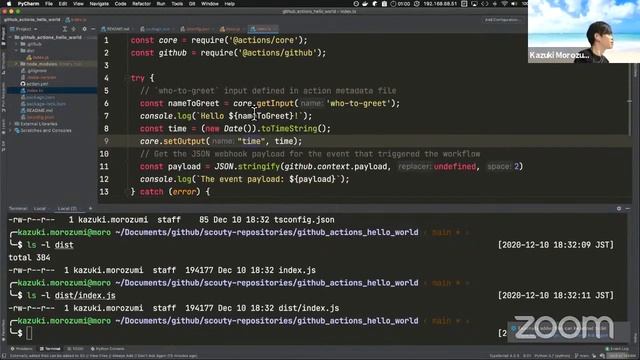Open Terminal tool window button

point(50,349)
